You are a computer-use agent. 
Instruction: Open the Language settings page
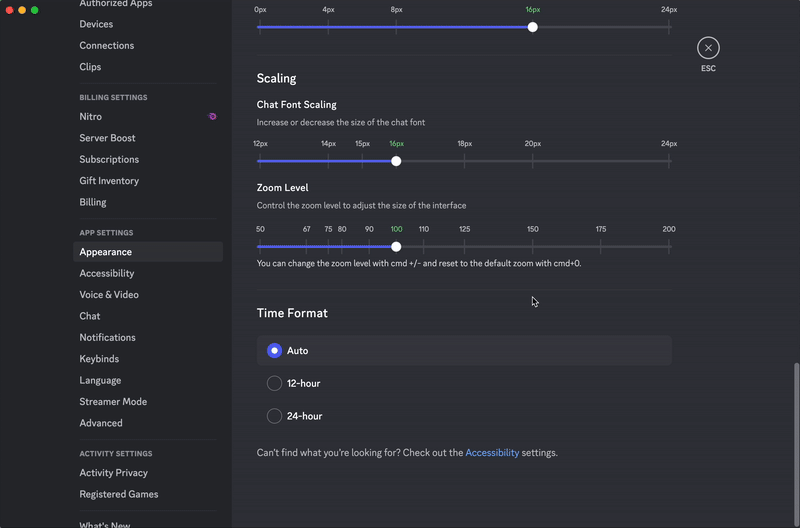point(100,381)
